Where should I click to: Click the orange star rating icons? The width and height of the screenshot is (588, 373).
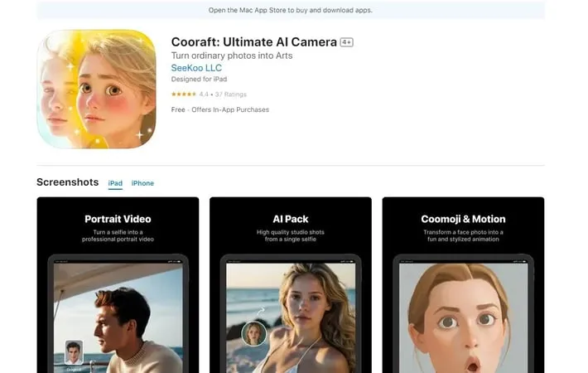(184, 94)
